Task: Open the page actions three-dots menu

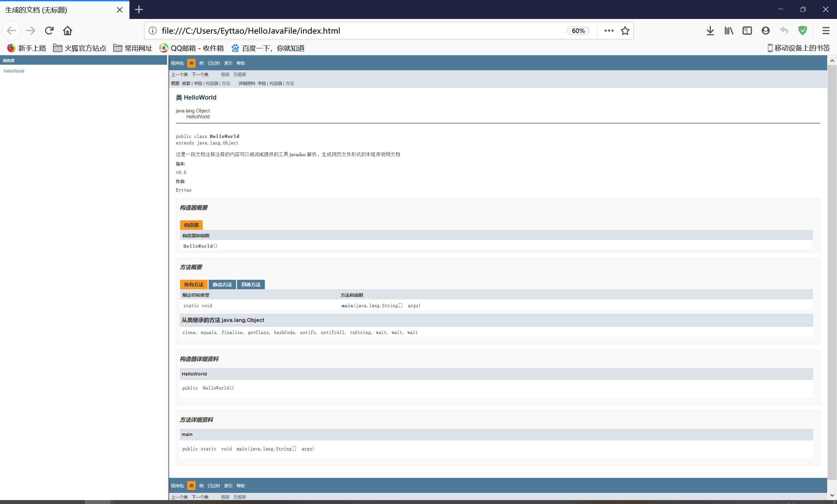Action: pos(609,31)
